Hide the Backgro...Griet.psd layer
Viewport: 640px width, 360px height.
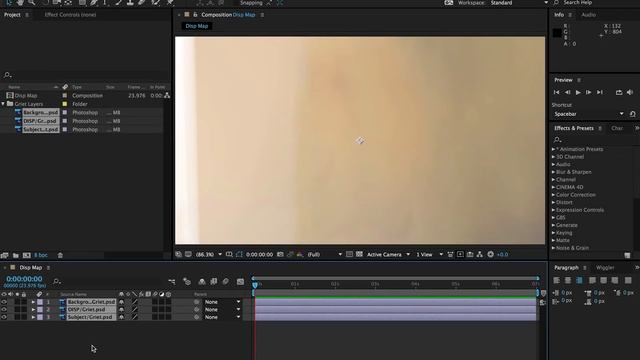click(x=4, y=302)
